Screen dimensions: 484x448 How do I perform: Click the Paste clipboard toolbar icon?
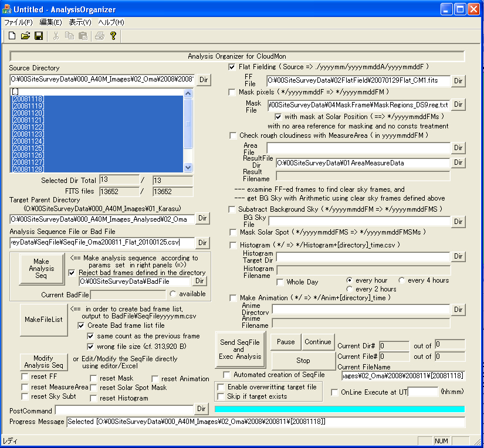point(83,36)
